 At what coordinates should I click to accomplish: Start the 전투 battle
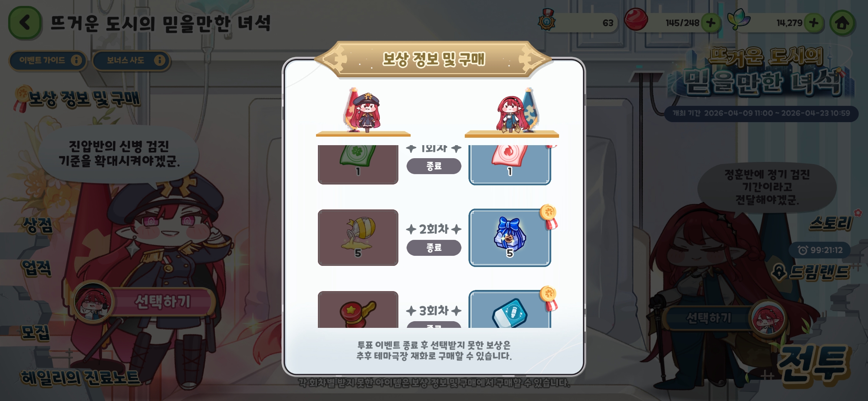click(x=812, y=363)
